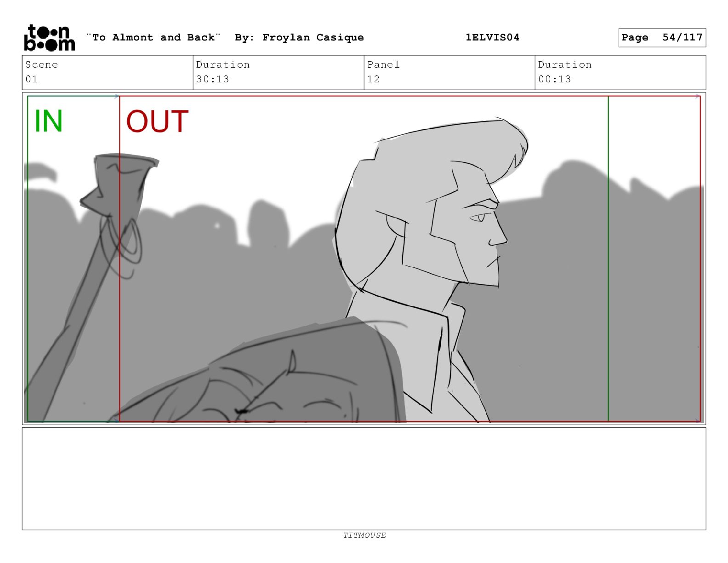The width and height of the screenshot is (728, 563).
Task: Click the title "To Almont and Back"
Action: point(154,38)
